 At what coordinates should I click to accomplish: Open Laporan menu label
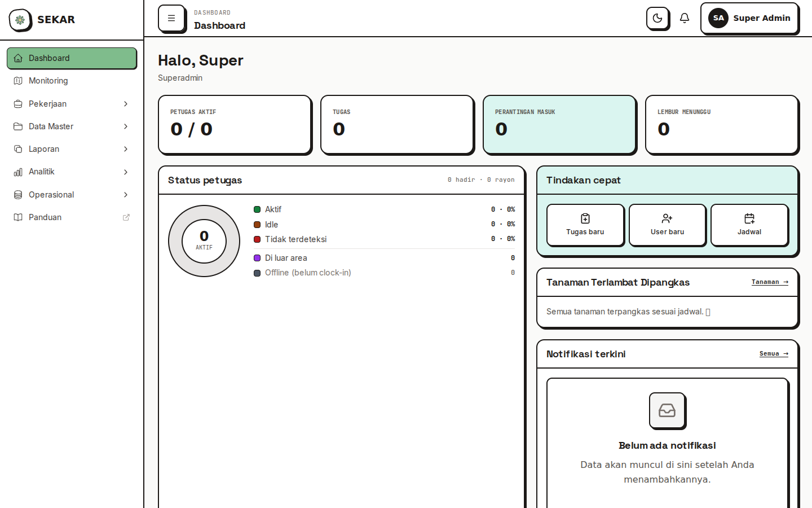coord(44,149)
